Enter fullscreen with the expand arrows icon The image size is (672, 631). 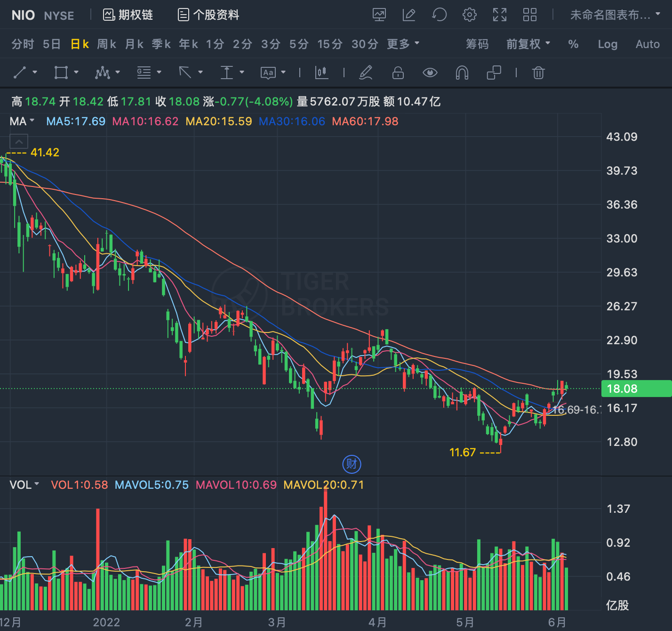tap(500, 15)
